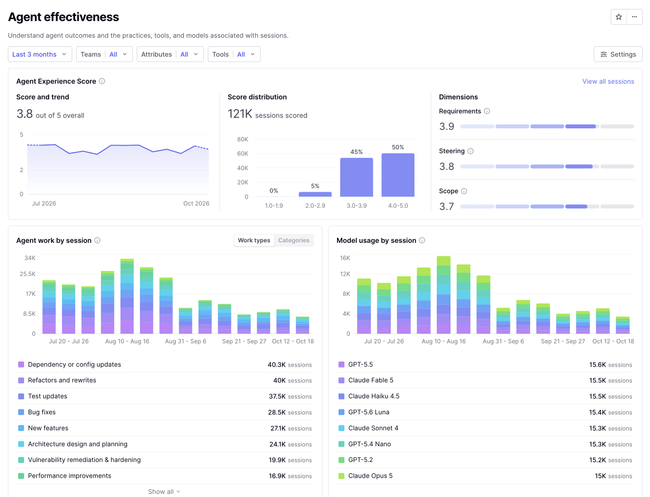Click the 4.0-5.0 score distribution bar

point(398,175)
